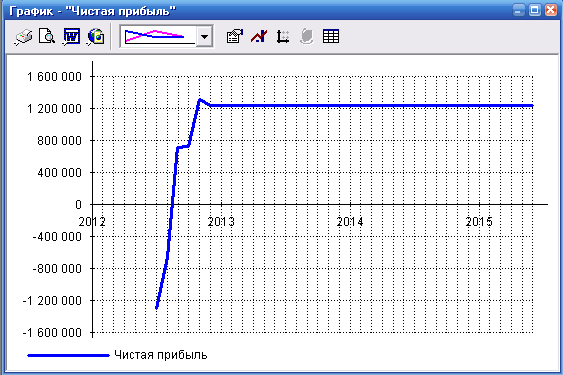The width and height of the screenshot is (563, 375).
Task: Maximize the chart window
Action: (534, 10)
